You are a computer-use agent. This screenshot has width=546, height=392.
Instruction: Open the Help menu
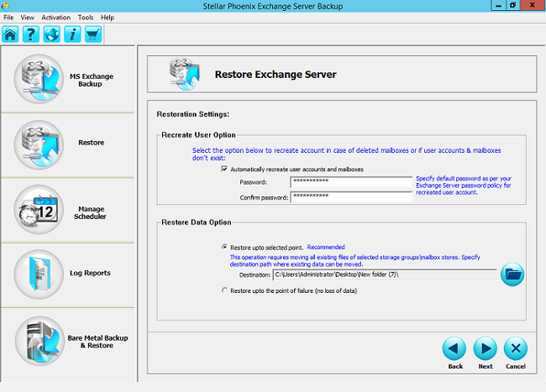pos(108,18)
